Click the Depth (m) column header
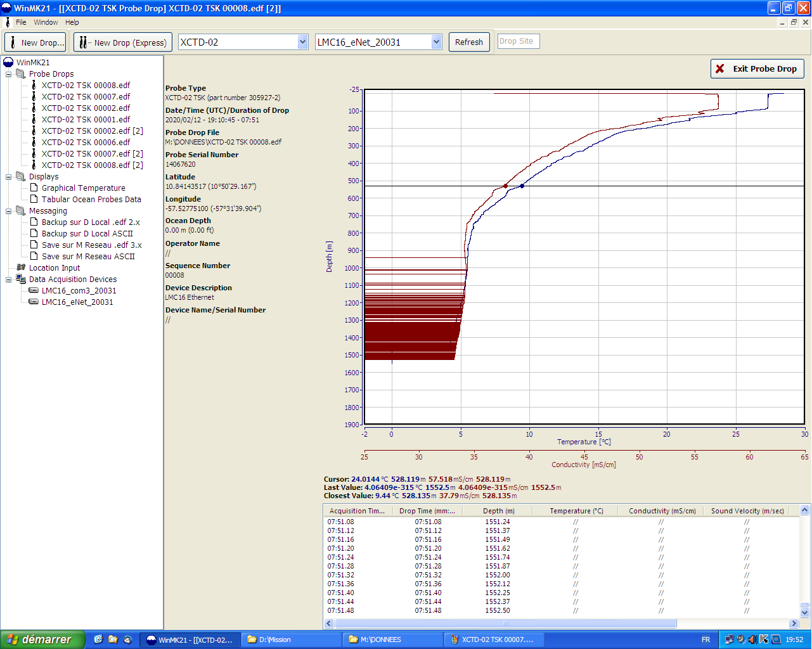The image size is (812, 649). click(x=498, y=511)
